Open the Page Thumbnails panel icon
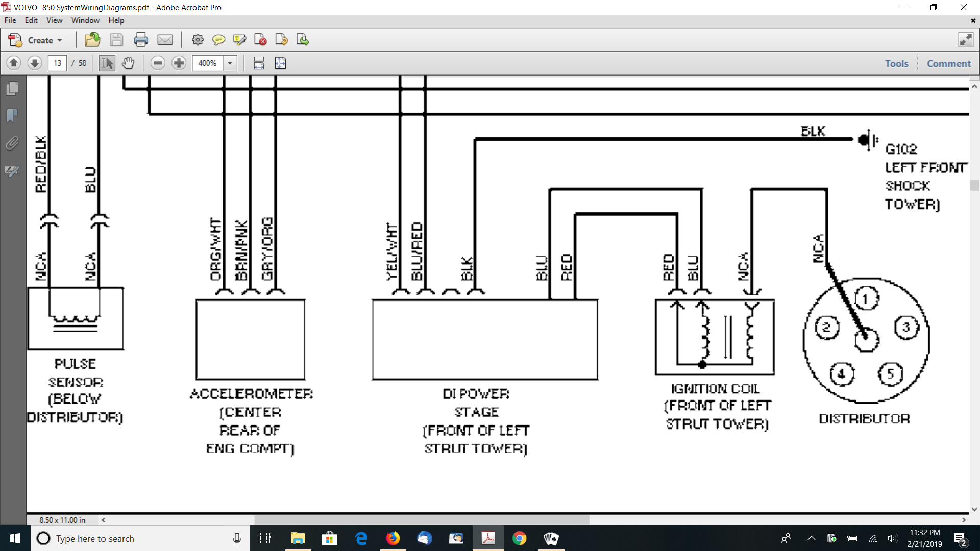The width and height of the screenshot is (980, 551). [x=13, y=88]
